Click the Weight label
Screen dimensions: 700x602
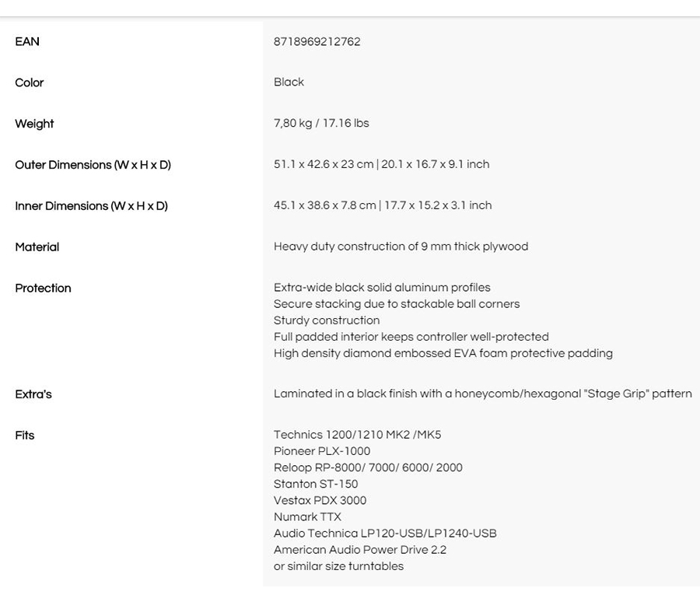pyautogui.click(x=34, y=124)
